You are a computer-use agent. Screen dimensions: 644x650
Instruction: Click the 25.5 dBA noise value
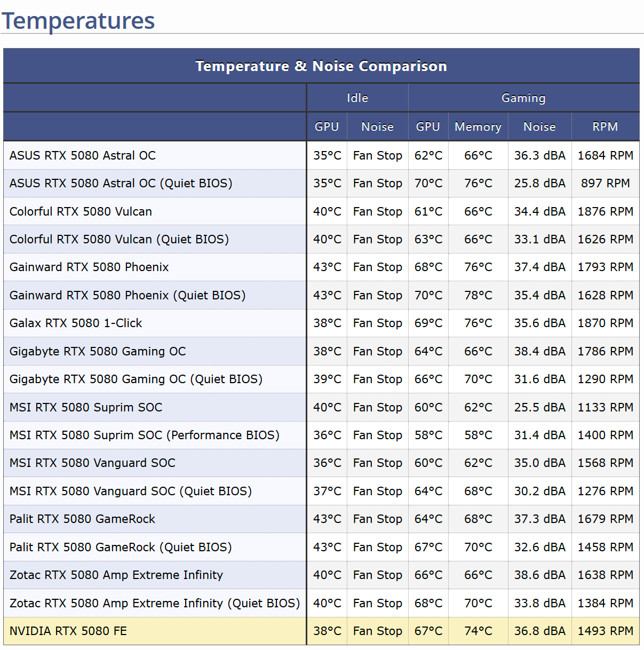click(539, 408)
